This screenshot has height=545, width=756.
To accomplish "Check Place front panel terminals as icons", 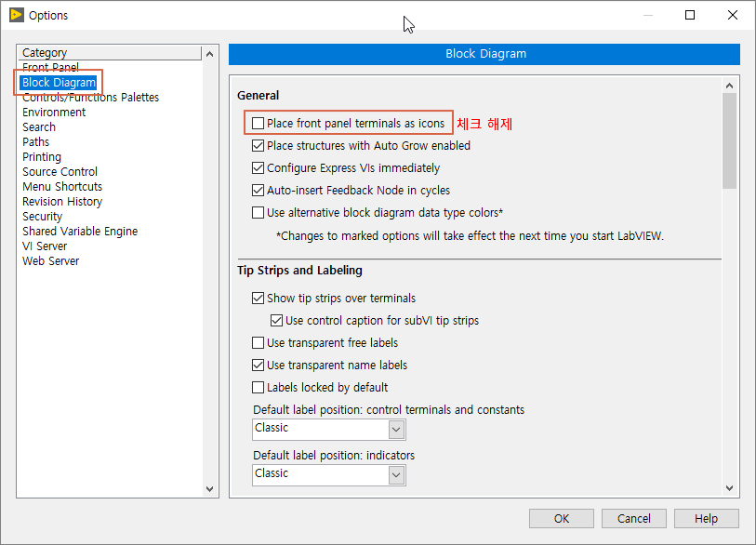I will (x=258, y=124).
